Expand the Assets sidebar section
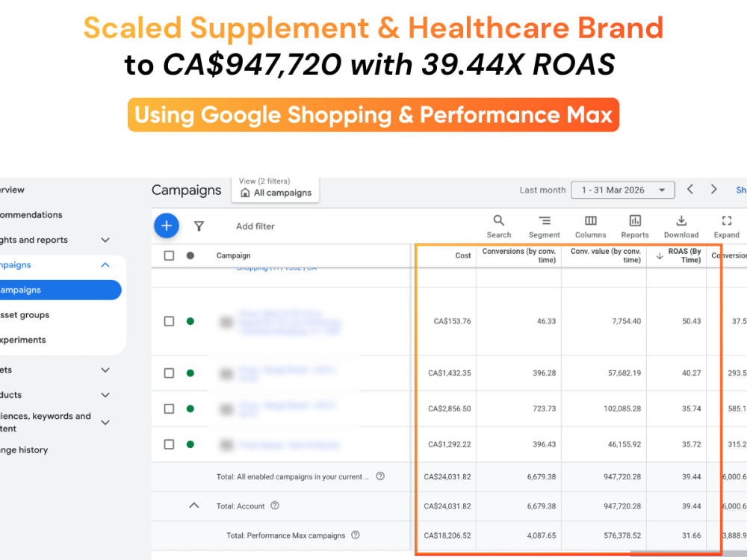 106,370
